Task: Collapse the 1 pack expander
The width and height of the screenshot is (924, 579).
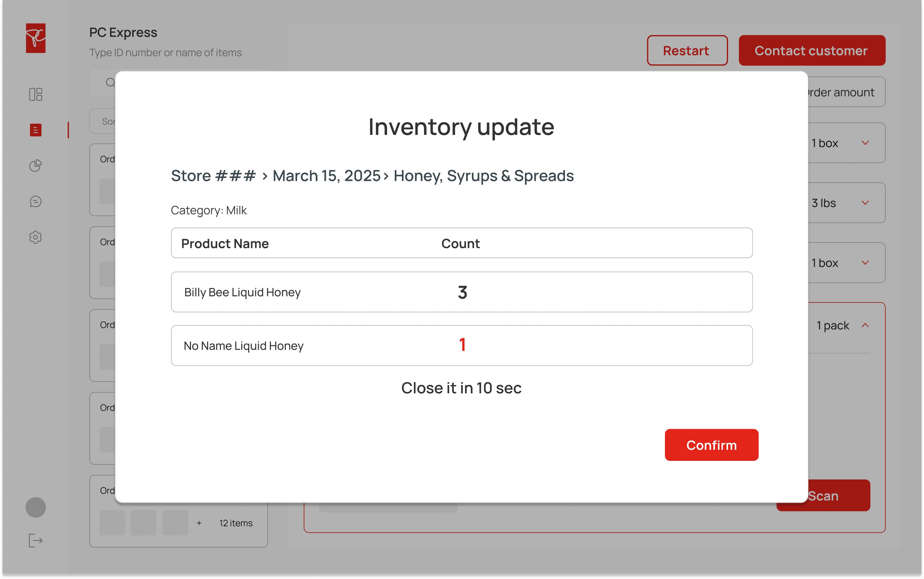Action: pyautogui.click(x=865, y=326)
